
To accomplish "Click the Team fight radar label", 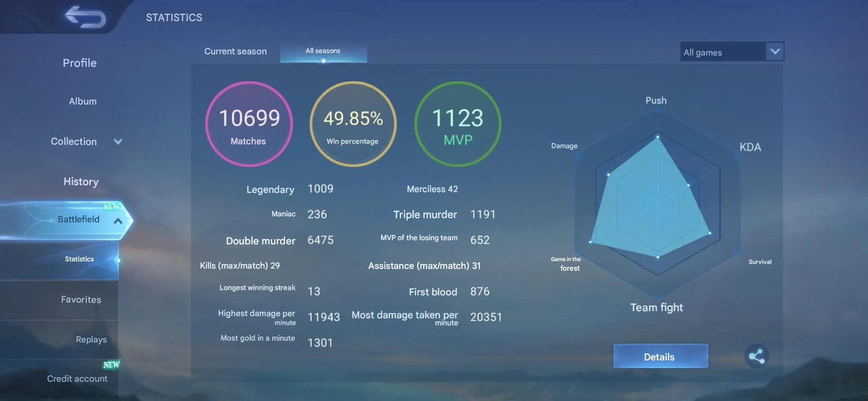I will pos(656,307).
